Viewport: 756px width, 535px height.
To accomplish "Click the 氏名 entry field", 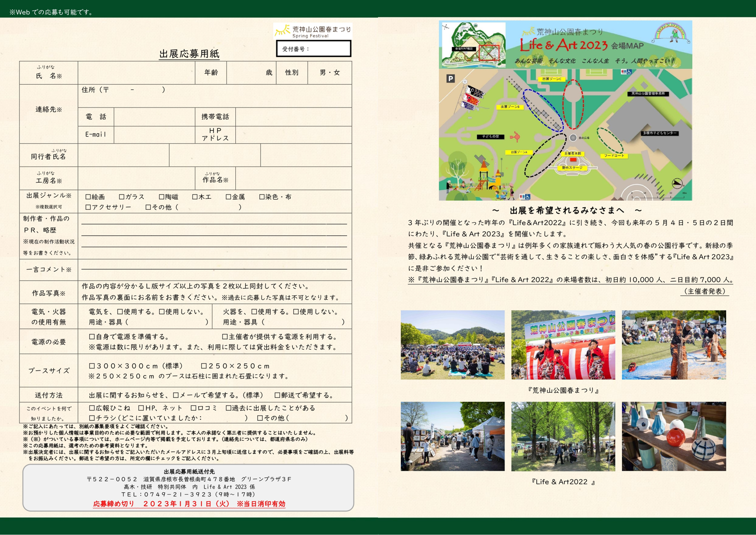I will [136, 73].
